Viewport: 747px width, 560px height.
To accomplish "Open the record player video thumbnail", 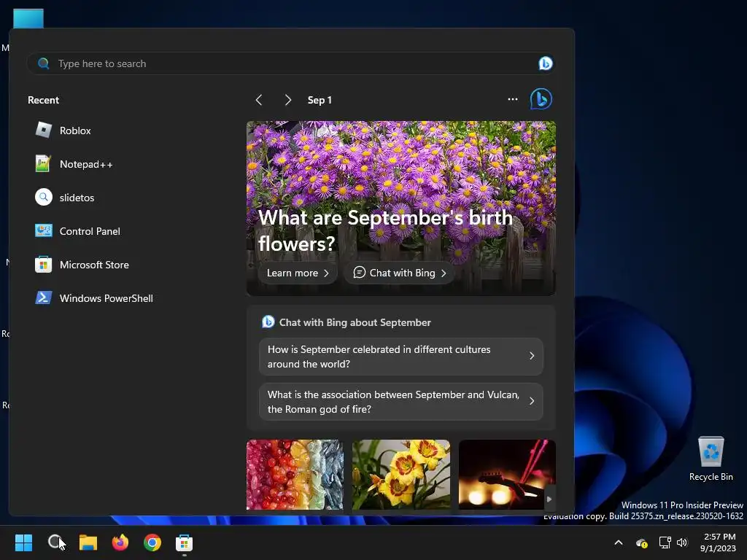I will (507, 475).
